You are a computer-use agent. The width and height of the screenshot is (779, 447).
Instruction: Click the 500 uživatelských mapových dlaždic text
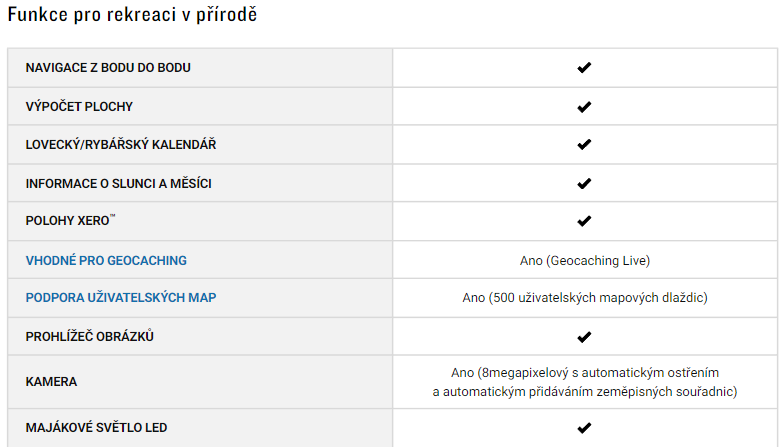pos(590,298)
